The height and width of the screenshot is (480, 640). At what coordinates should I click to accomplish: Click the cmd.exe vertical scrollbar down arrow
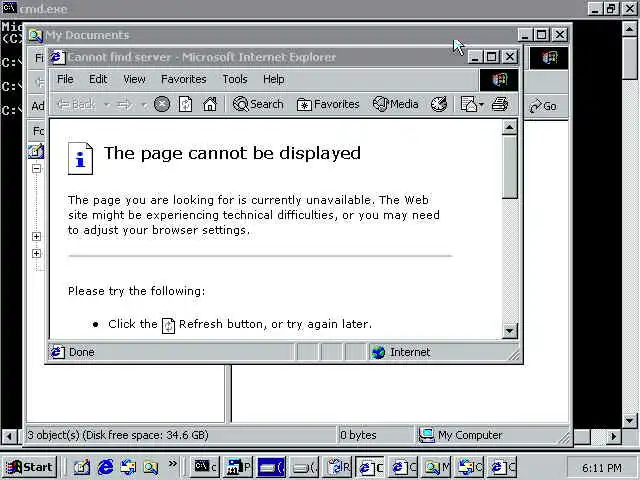click(x=629, y=420)
